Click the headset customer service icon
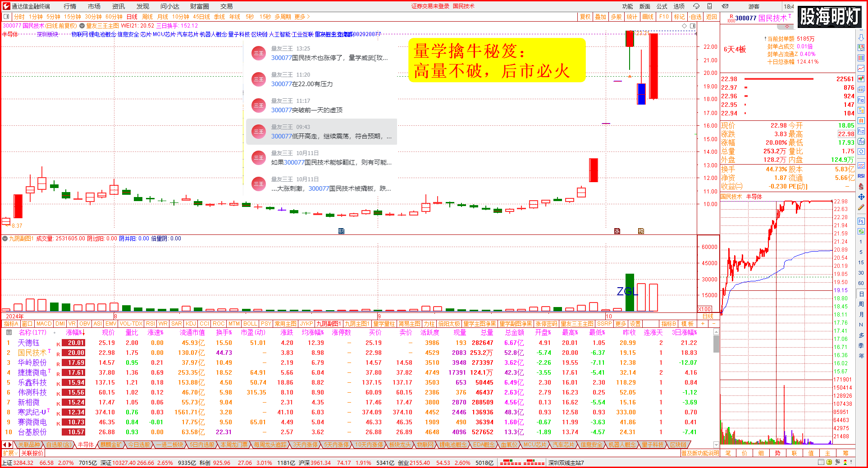 tap(696, 6)
